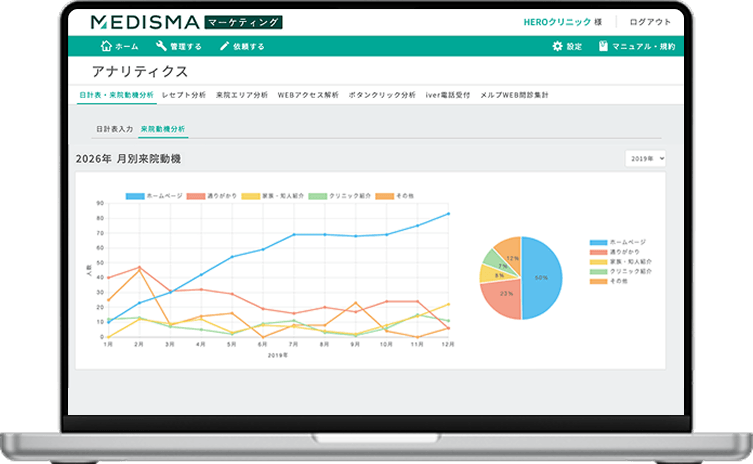This screenshot has width=753, height=464.
Task: Click the wrench icon beside 管理する
Action: 161,46
